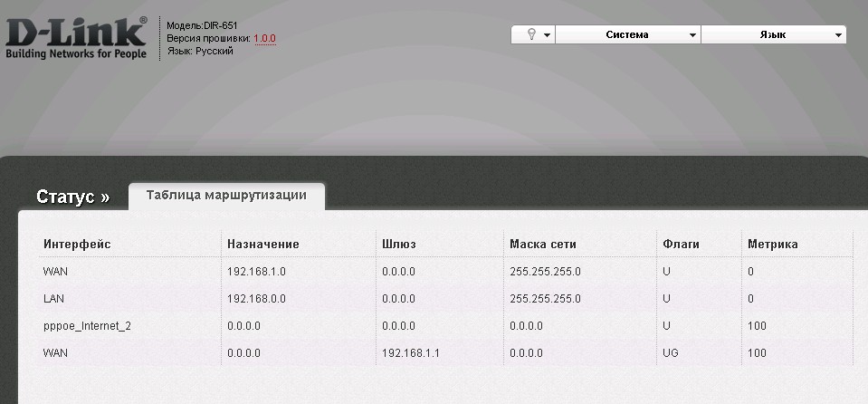Screen dimensions: 868x404
Task: Click the Флаги column header
Action: pyautogui.click(x=681, y=244)
